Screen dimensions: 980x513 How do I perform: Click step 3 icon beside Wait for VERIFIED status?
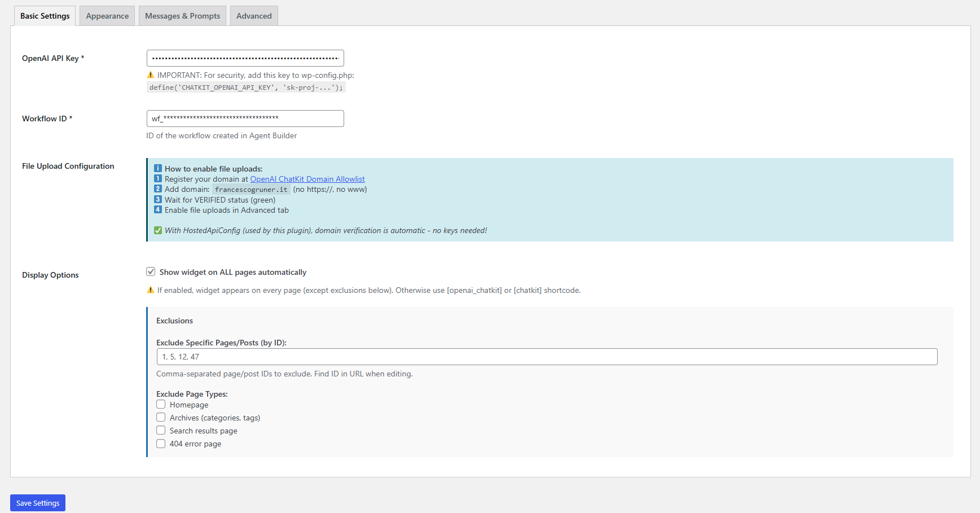158,199
